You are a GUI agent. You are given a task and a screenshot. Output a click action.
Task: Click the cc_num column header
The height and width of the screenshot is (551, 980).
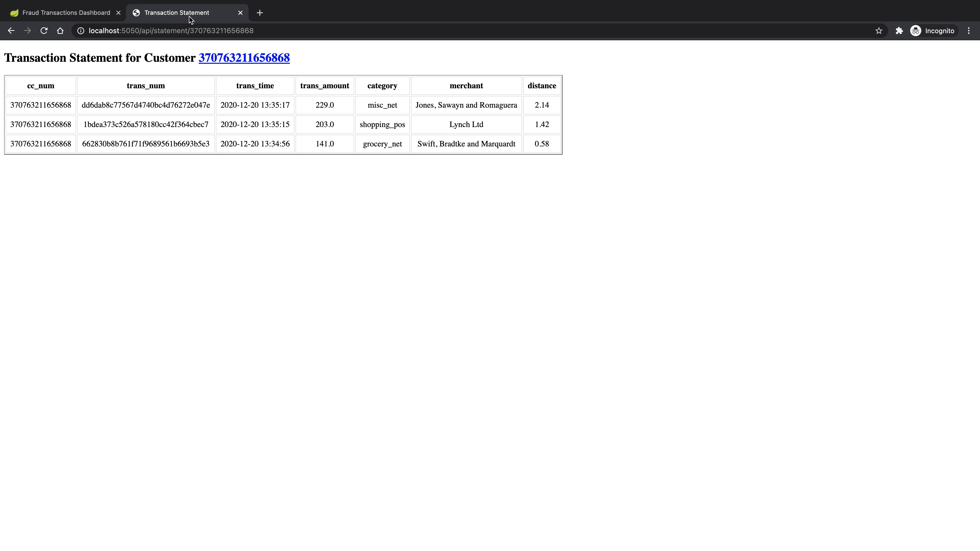40,85
